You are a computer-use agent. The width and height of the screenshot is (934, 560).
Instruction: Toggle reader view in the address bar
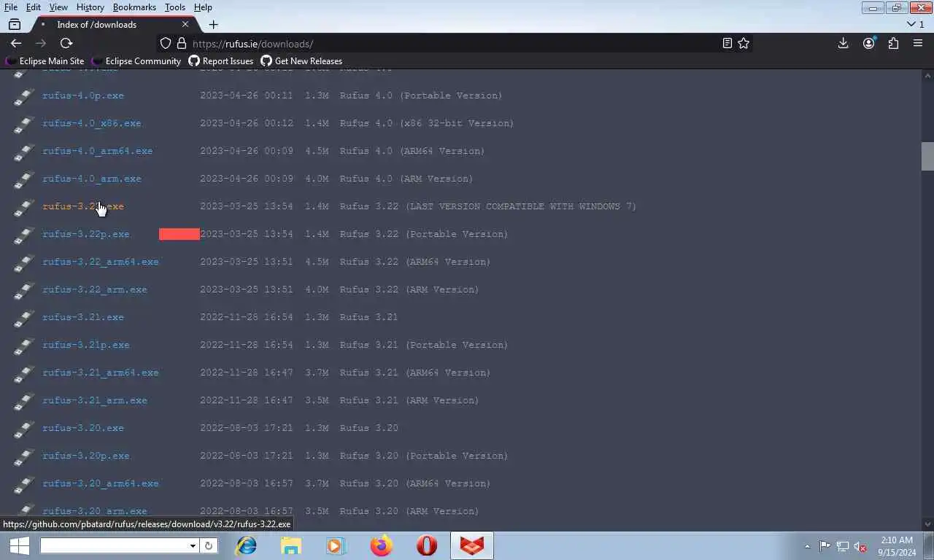tap(727, 44)
